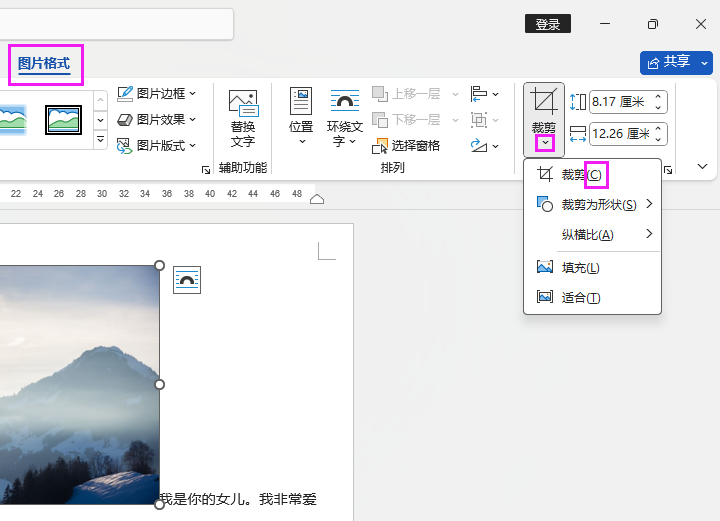Viewport: 720px width, 521px height.
Task: Open 上移一层 dropdown arrow
Action: (455, 94)
